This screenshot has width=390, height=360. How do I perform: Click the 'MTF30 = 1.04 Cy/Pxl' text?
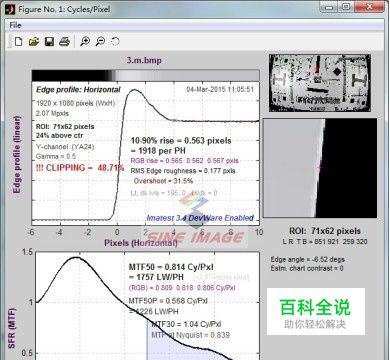(x=186, y=324)
